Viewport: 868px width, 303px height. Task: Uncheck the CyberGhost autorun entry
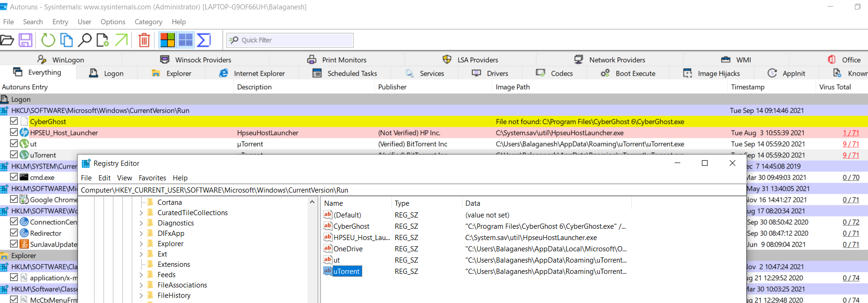[x=14, y=121]
